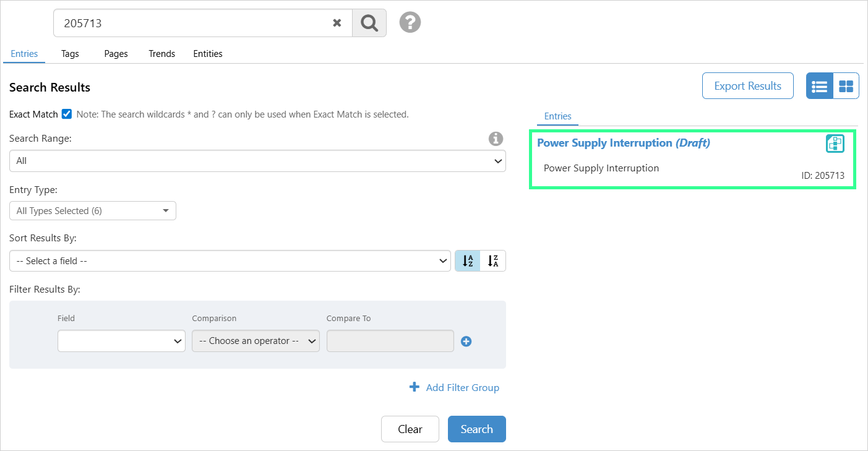Screen dimensions: 868x451
Task: Open the Search Range dropdown
Action: pyautogui.click(x=257, y=161)
